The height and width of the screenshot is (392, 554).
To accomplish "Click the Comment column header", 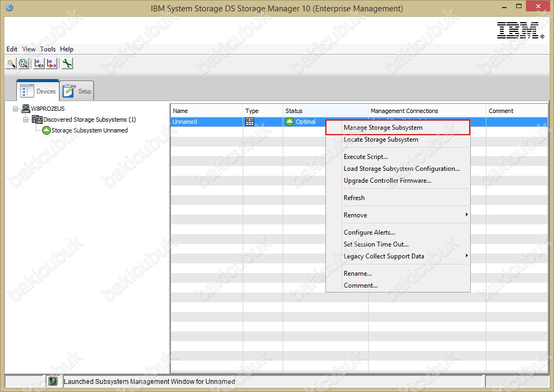I will pos(517,111).
